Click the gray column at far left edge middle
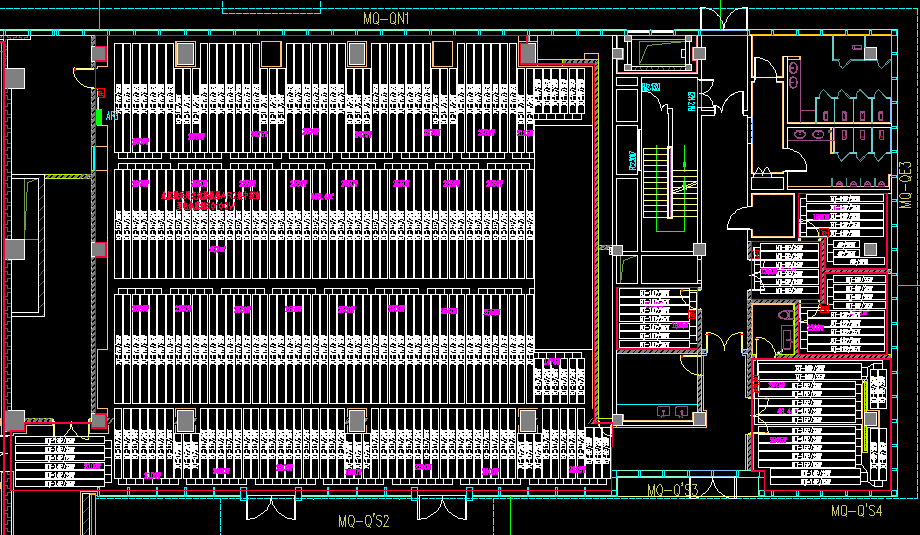The width and height of the screenshot is (920, 535). (14, 248)
